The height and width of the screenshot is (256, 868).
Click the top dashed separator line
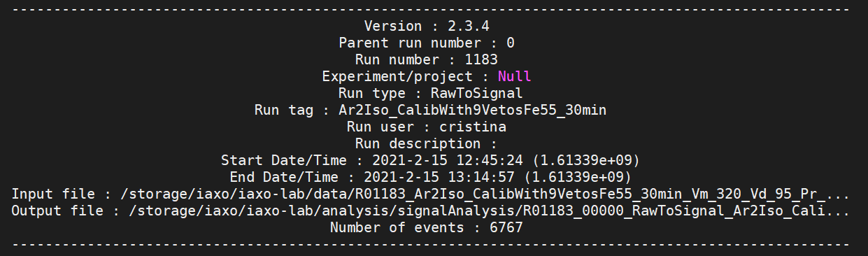tap(430, 9)
